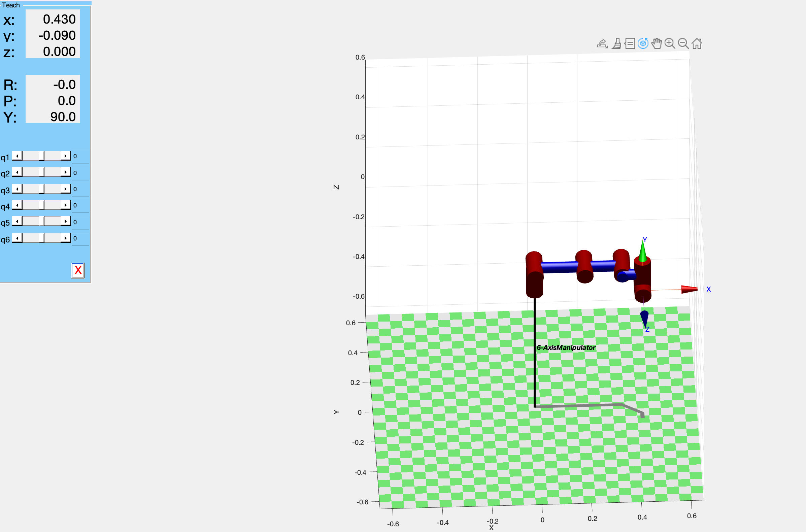This screenshot has width=806, height=532.
Task: Click the q6 slider thumb
Action: pyautogui.click(x=41, y=238)
